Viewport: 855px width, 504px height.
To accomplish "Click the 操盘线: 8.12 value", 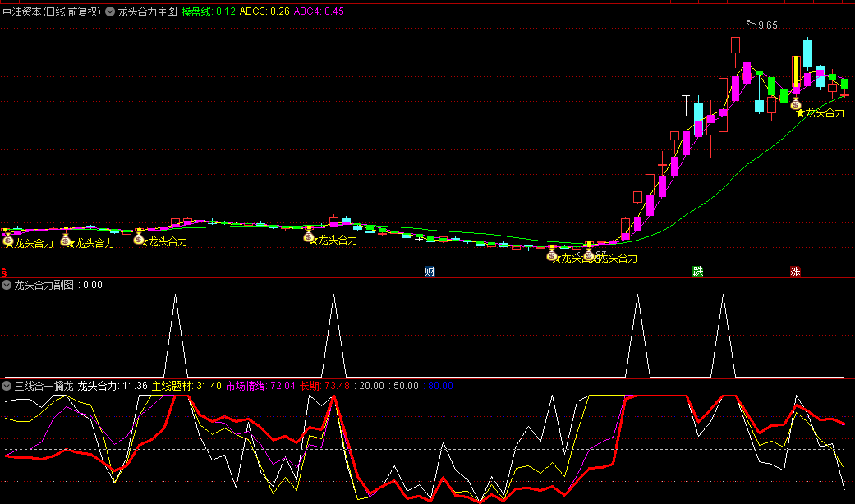I will click(209, 11).
